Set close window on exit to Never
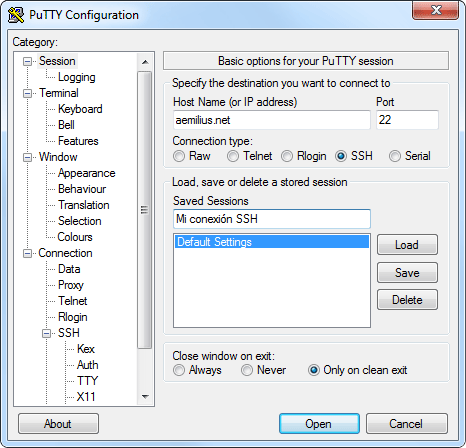The width and height of the screenshot is (466, 448). pos(247,370)
